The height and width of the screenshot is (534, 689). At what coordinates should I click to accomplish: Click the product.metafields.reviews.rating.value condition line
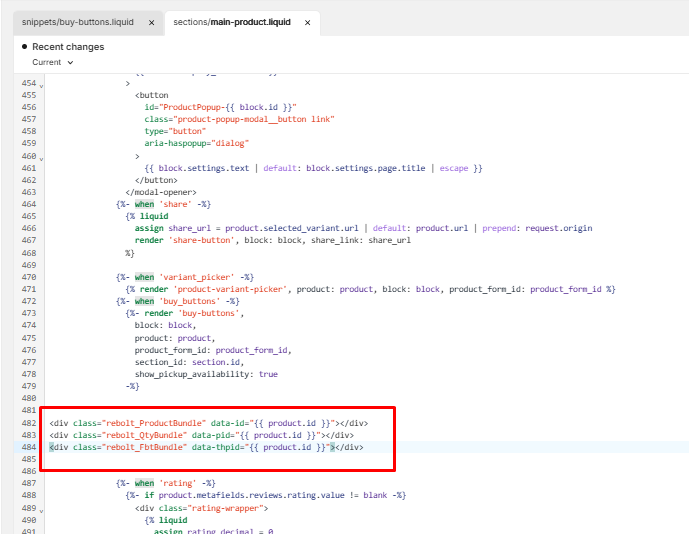point(266,495)
